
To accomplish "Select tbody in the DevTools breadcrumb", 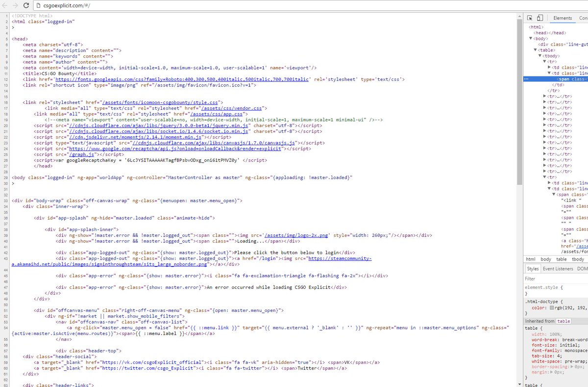I will 578,259.
